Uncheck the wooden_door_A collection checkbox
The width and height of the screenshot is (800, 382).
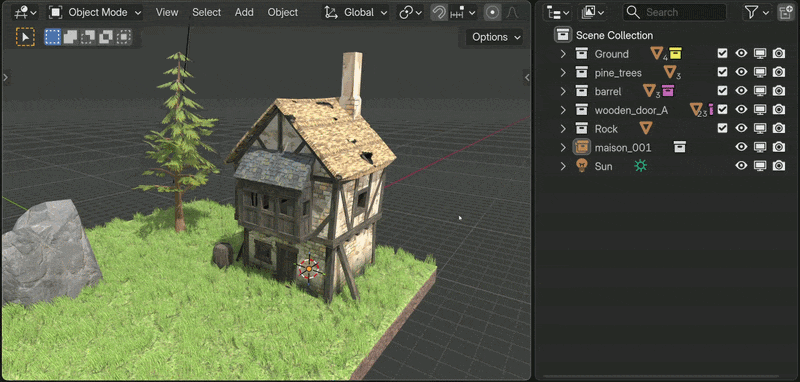pyautogui.click(x=722, y=109)
